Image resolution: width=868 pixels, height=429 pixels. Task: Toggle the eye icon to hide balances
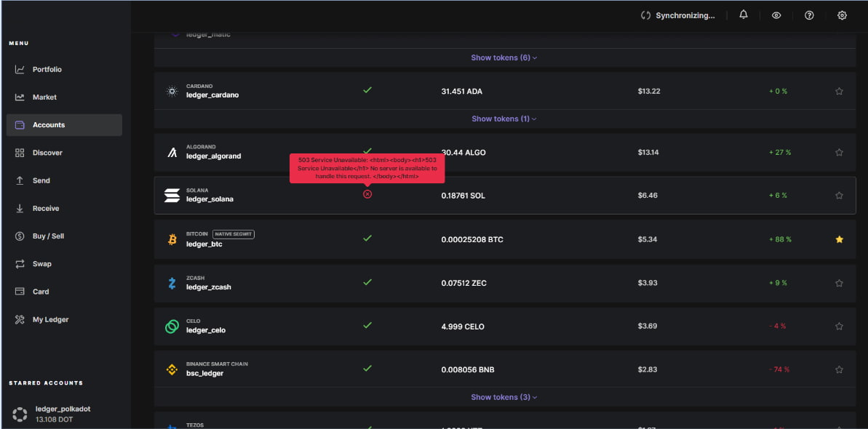(x=776, y=15)
